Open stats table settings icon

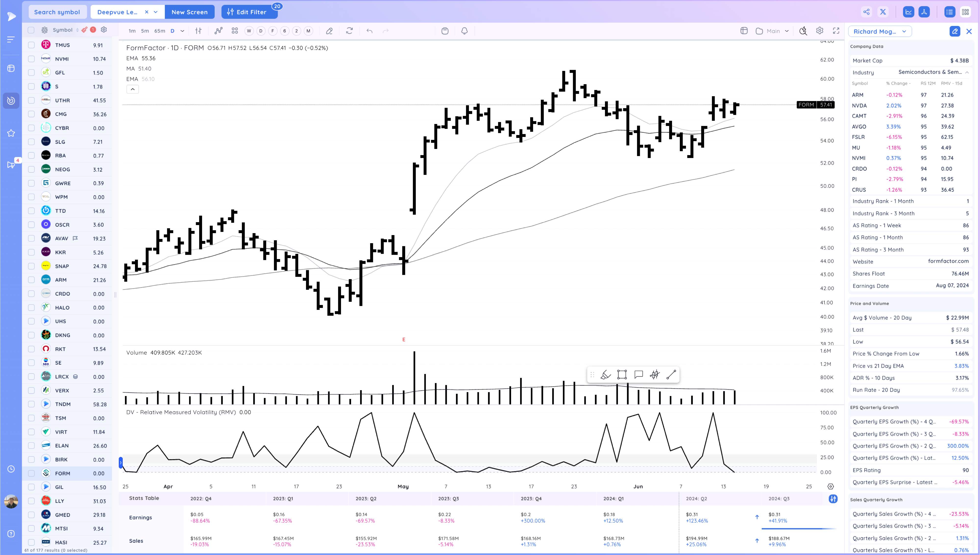[833, 499]
